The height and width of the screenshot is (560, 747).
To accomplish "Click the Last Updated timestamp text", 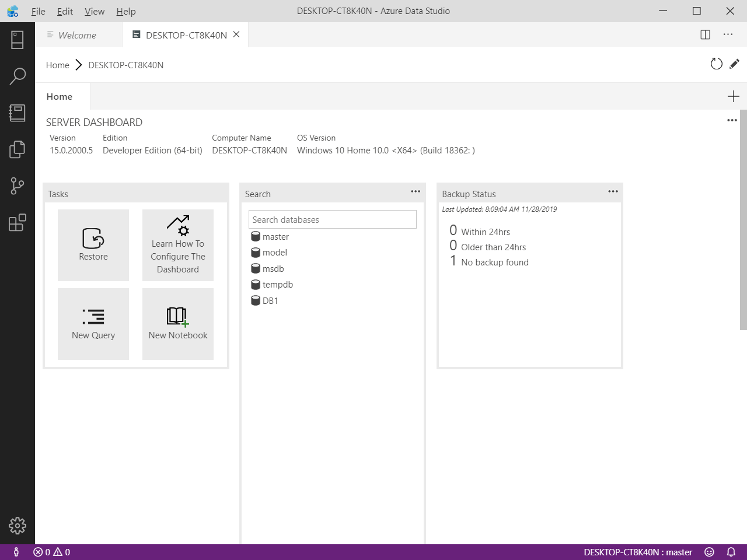I will pos(500,209).
